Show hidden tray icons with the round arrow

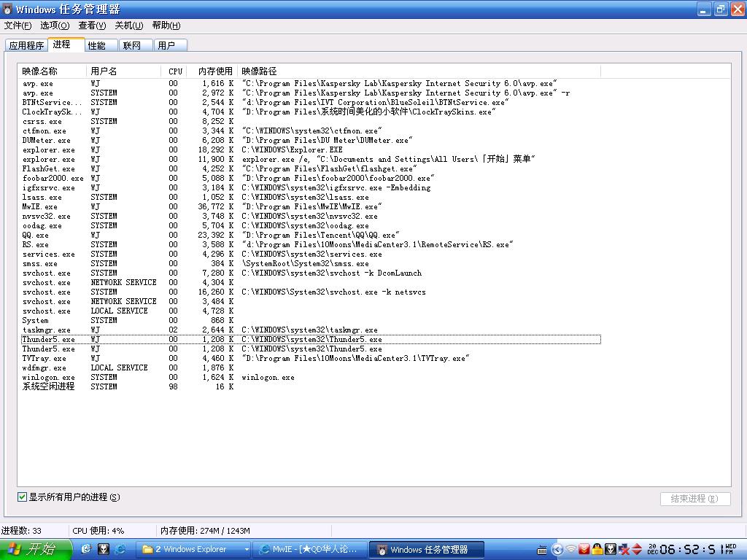(x=557, y=550)
